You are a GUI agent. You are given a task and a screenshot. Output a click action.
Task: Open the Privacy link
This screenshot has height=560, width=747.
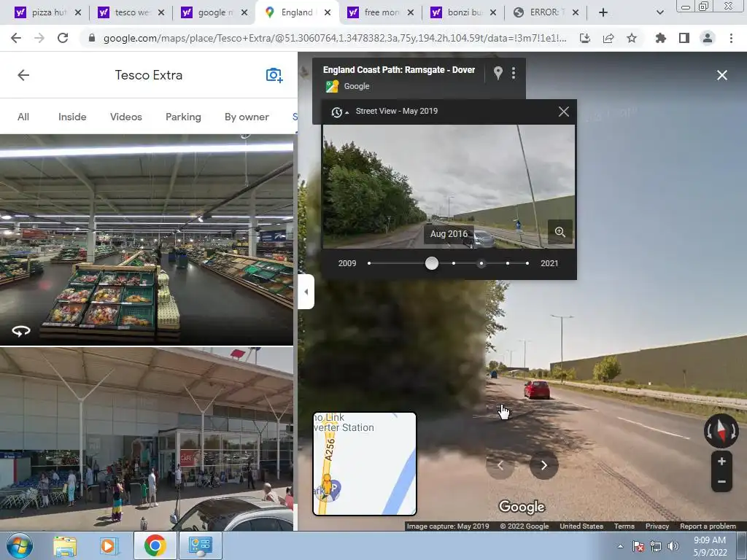pyautogui.click(x=657, y=526)
